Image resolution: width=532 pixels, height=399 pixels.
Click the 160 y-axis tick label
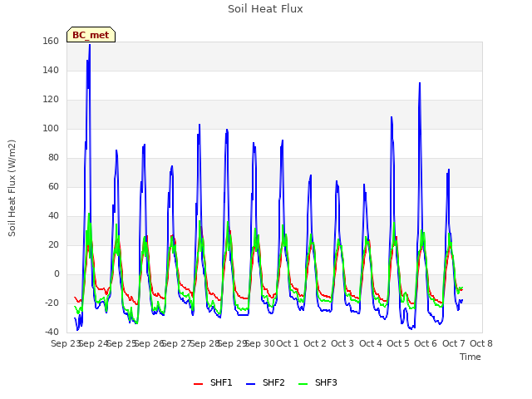pos(51,41)
